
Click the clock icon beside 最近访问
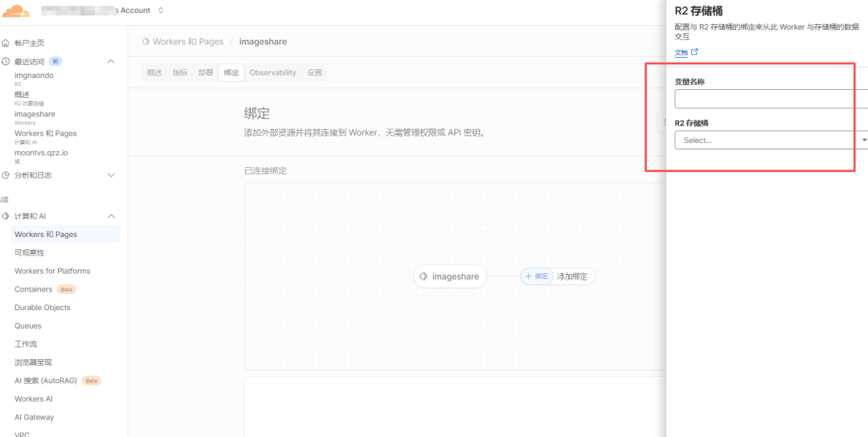coord(6,61)
